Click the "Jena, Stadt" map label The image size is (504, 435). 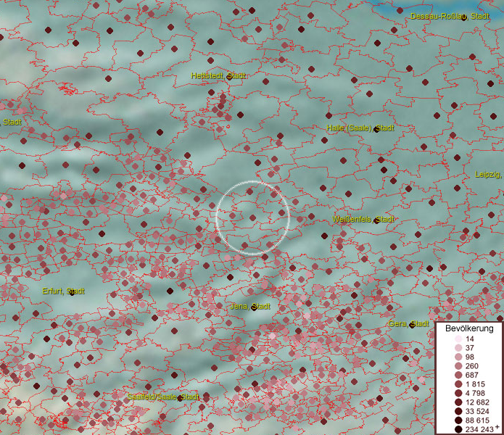250,306
